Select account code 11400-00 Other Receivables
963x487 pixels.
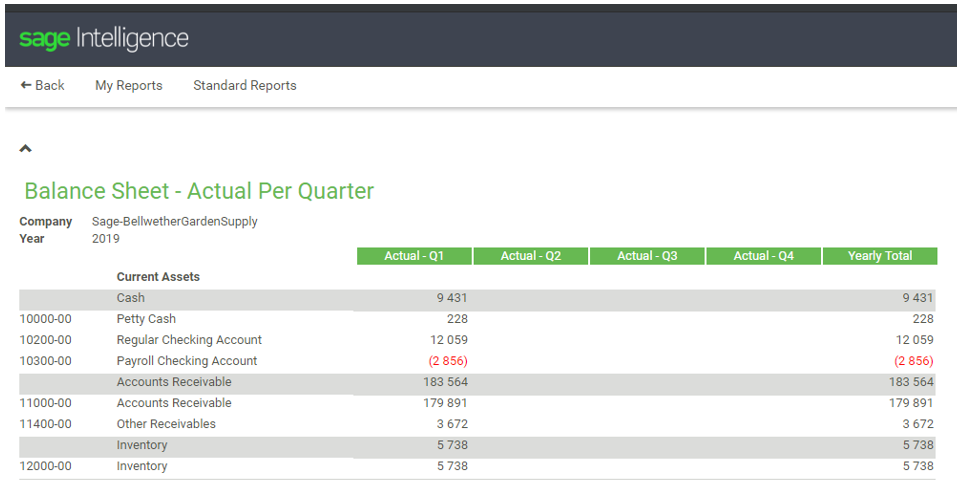click(x=45, y=424)
